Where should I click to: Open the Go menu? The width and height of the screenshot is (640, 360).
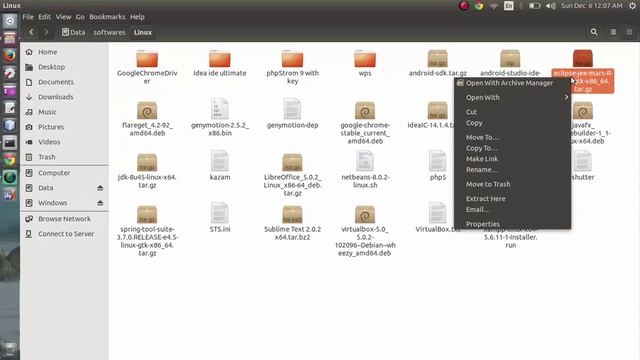(80, 17)
